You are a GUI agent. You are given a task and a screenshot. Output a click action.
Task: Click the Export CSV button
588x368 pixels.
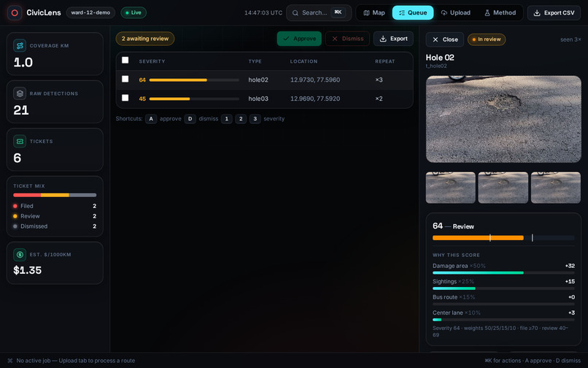[554, 12]
